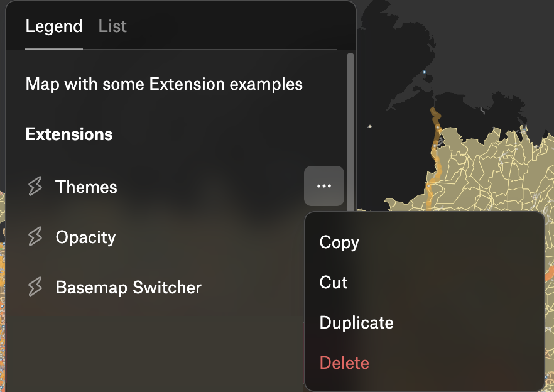
Task: Pick Duplicate from the context menu
Action: pos(356,323)
